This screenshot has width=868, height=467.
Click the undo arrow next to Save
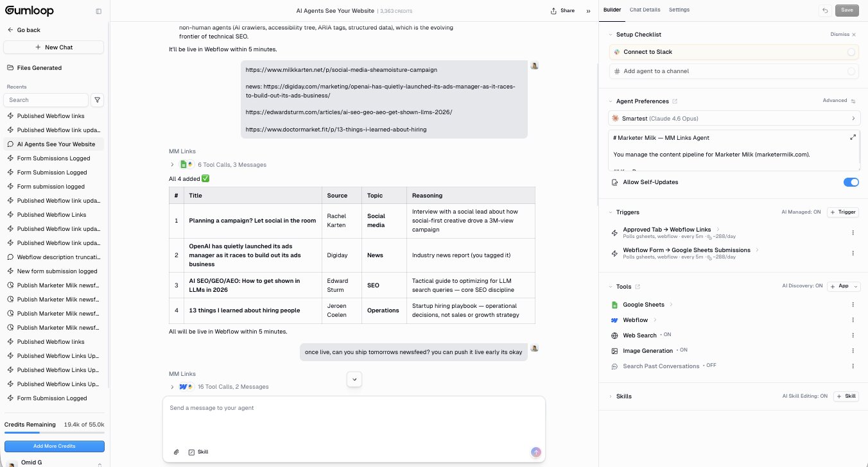coord(825,10)
